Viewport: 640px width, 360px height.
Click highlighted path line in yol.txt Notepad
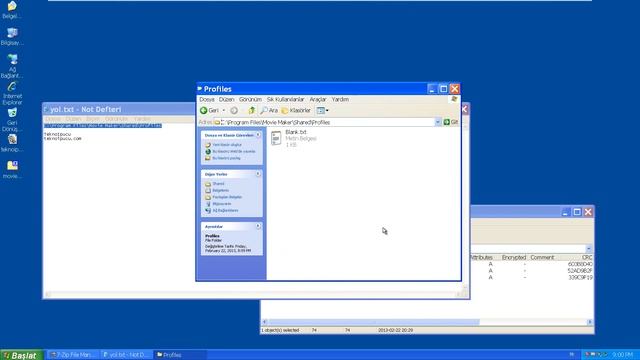tap(103, 126)
